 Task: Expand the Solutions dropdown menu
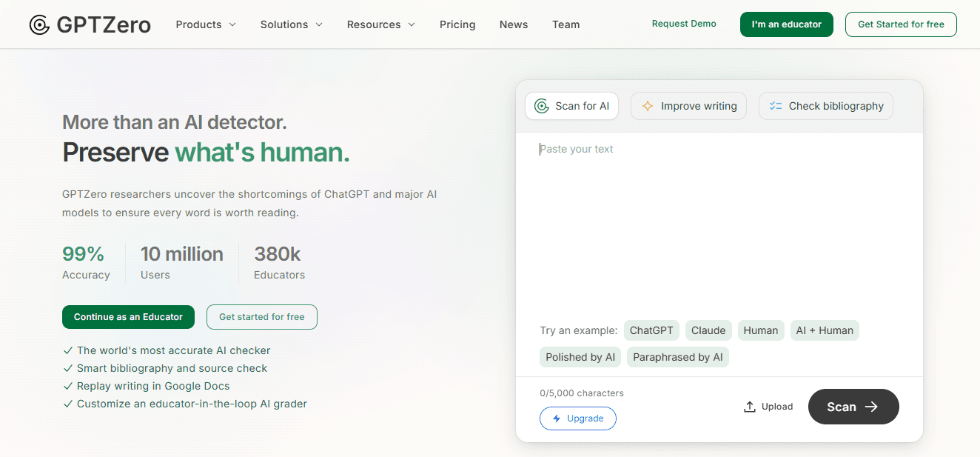292,24
